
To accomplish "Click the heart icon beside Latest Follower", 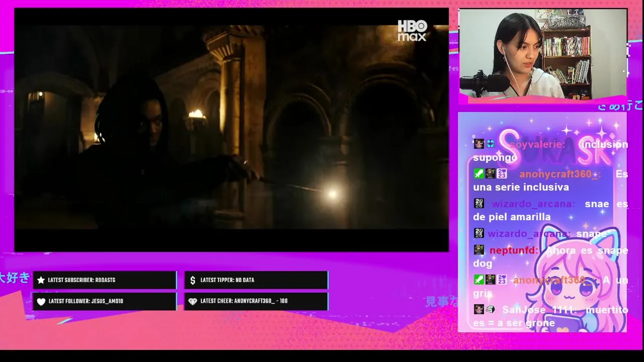I will click(41, 302).
